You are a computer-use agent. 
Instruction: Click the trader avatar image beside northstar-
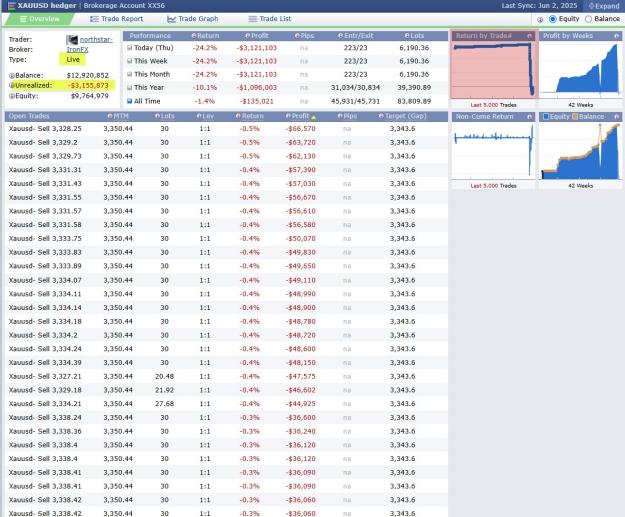coord(72,40)
